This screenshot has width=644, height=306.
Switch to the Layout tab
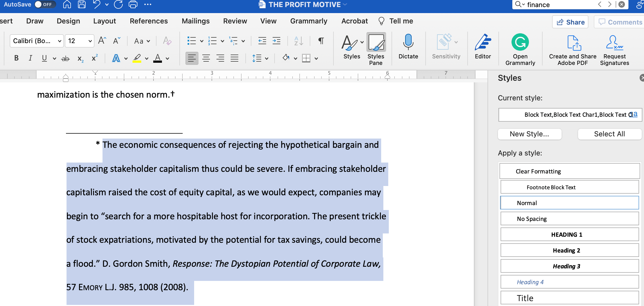point(104,21)
